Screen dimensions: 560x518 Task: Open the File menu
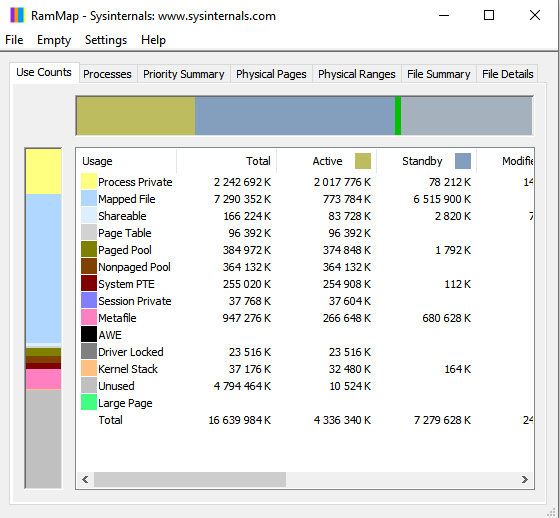(x=14, y=40)
